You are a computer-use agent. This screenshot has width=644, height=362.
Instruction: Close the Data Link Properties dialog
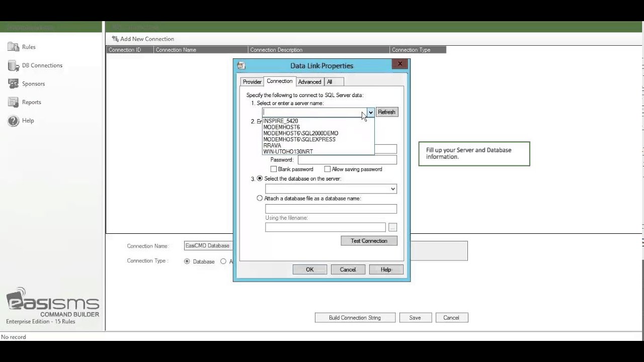(400, 64)
